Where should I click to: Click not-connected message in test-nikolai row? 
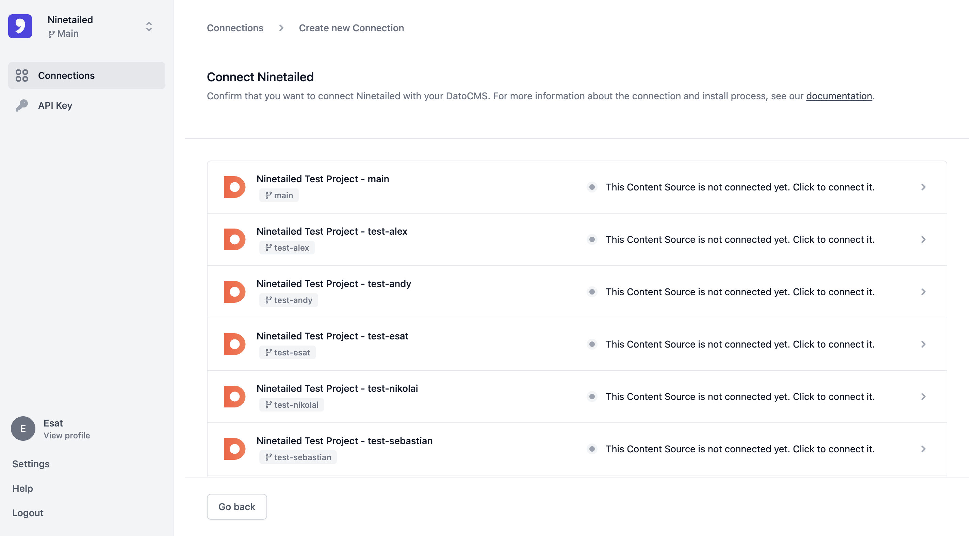(x=740, y=397)
